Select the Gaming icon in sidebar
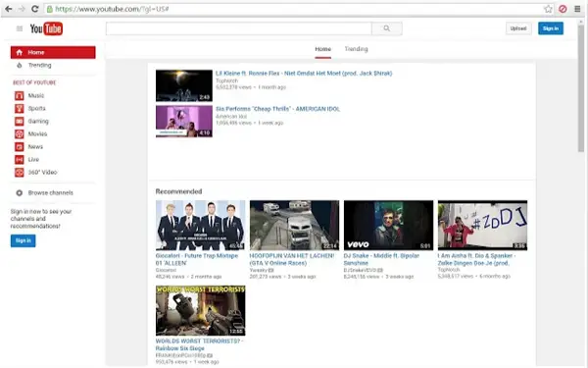This screenshot has height=368, width=588. point(20,122)
